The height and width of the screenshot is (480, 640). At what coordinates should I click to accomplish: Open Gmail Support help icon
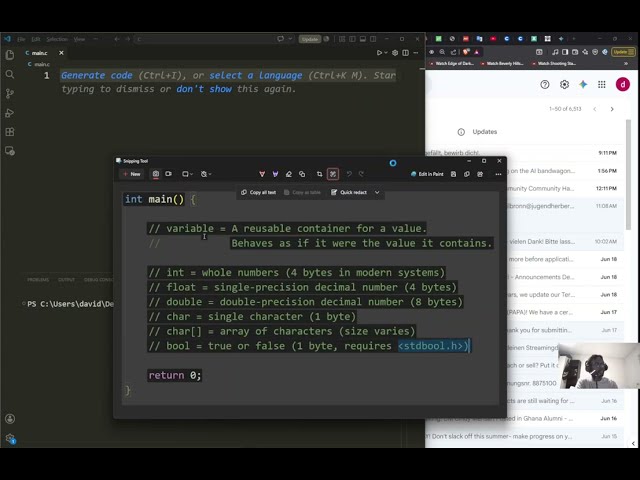point(545,84)
